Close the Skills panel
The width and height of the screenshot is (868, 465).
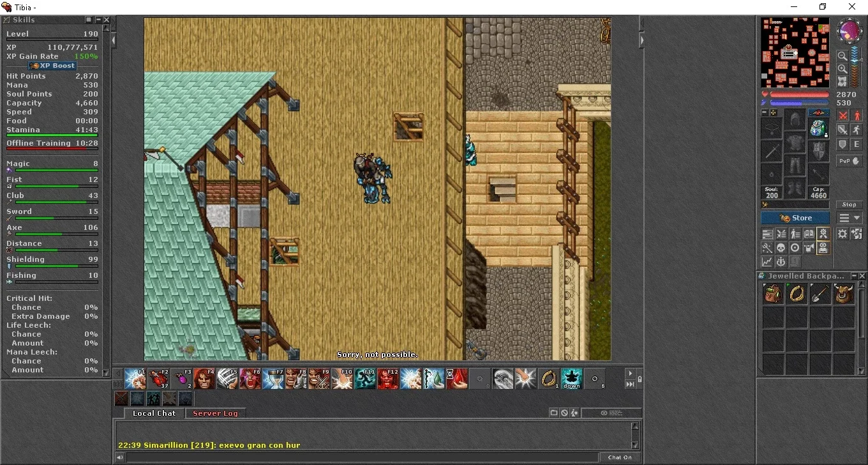(x=107, y=20)
